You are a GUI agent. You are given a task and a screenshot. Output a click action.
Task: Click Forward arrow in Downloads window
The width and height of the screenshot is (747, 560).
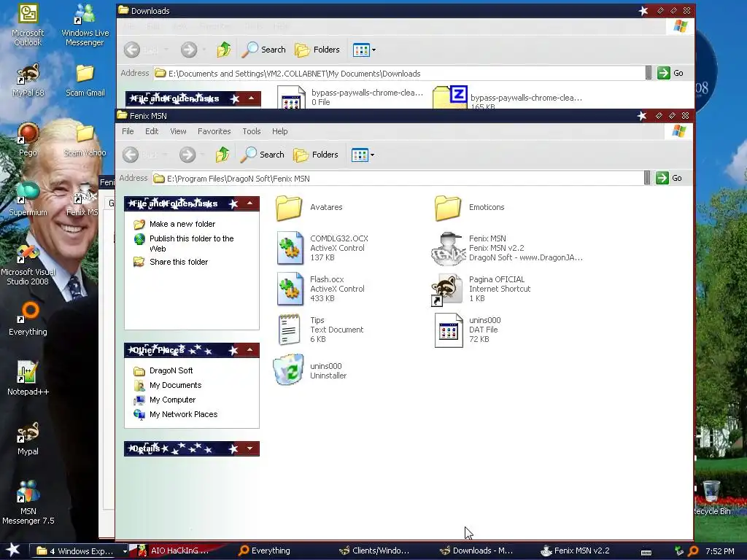[x=189, y=50]
